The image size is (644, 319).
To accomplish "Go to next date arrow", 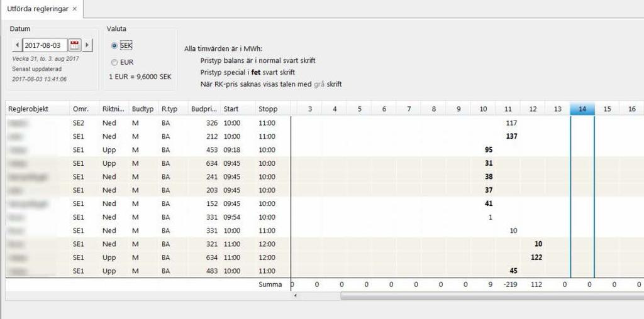I will click(87, 45).
